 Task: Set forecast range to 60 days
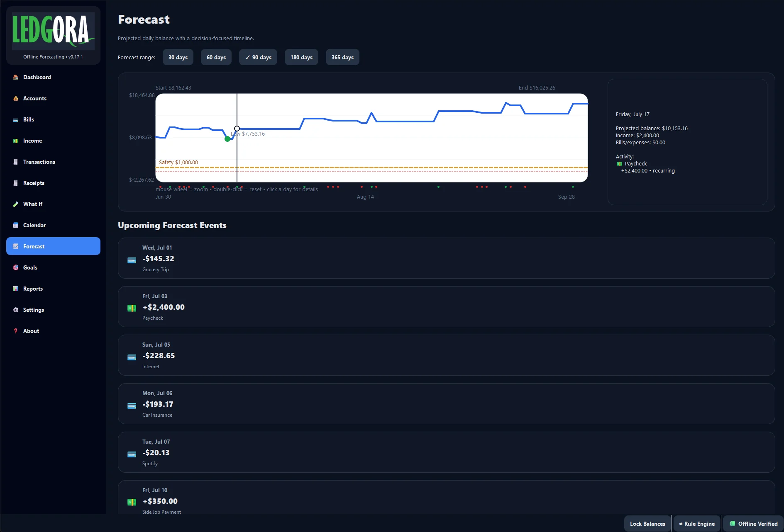[x=216, y=57]
